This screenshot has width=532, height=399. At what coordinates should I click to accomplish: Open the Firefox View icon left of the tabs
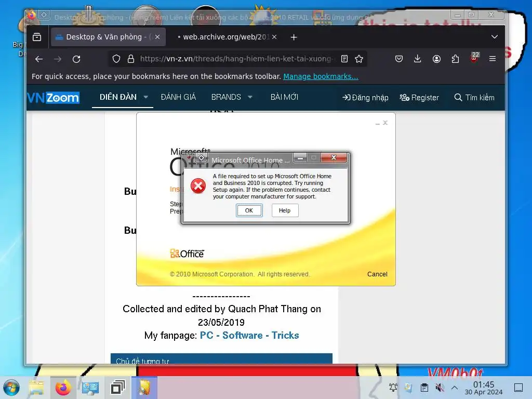(x=37, y=37)
